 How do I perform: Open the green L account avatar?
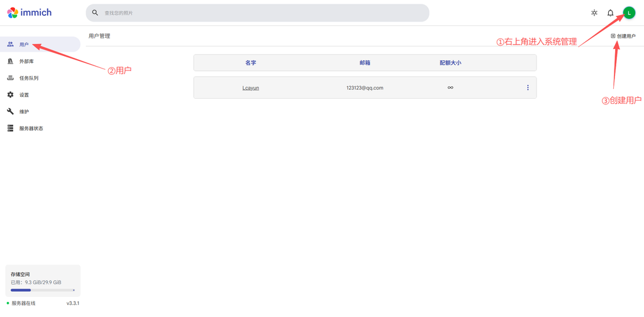tap(629, 13)
